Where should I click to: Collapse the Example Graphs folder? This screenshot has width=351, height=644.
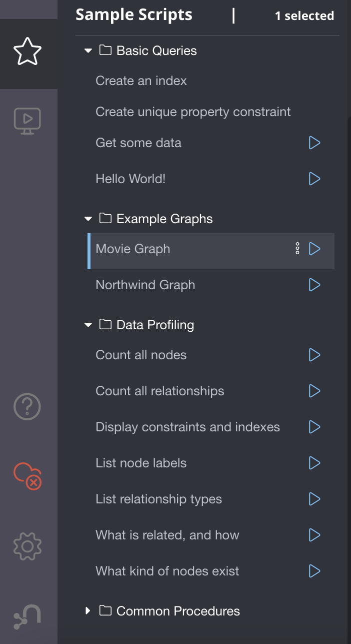click(x=88, y=218)
